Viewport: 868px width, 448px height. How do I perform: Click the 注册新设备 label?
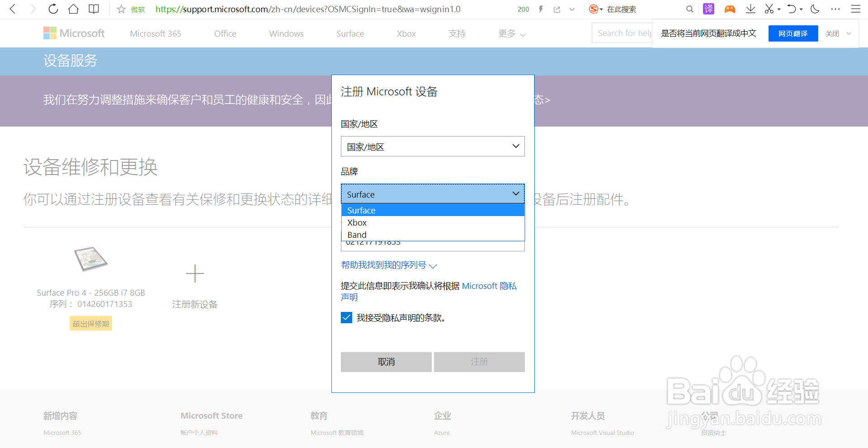point(195,304)
